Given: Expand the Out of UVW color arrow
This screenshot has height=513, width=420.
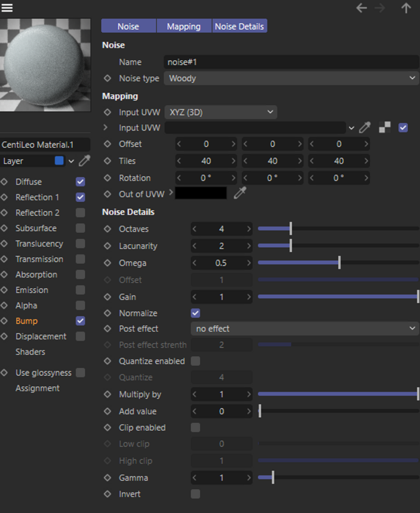Looking at the screenshot, I should point(171,192).
